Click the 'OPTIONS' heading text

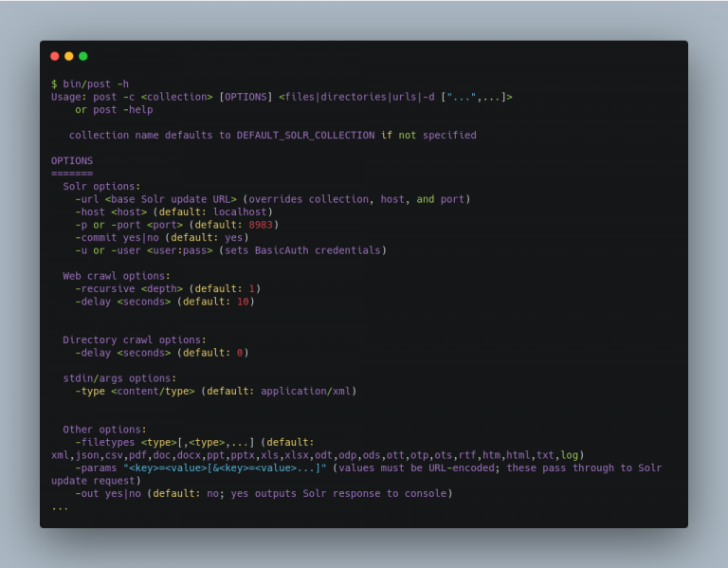click(x=72, y=160)
